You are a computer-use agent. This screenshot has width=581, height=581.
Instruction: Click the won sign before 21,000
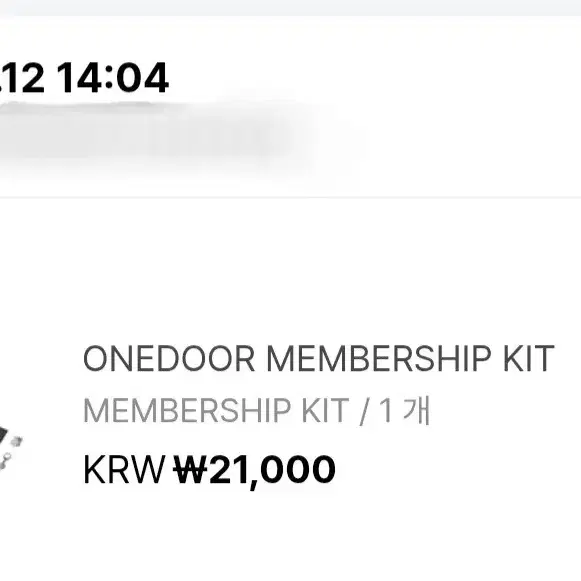tap(190, 469)
